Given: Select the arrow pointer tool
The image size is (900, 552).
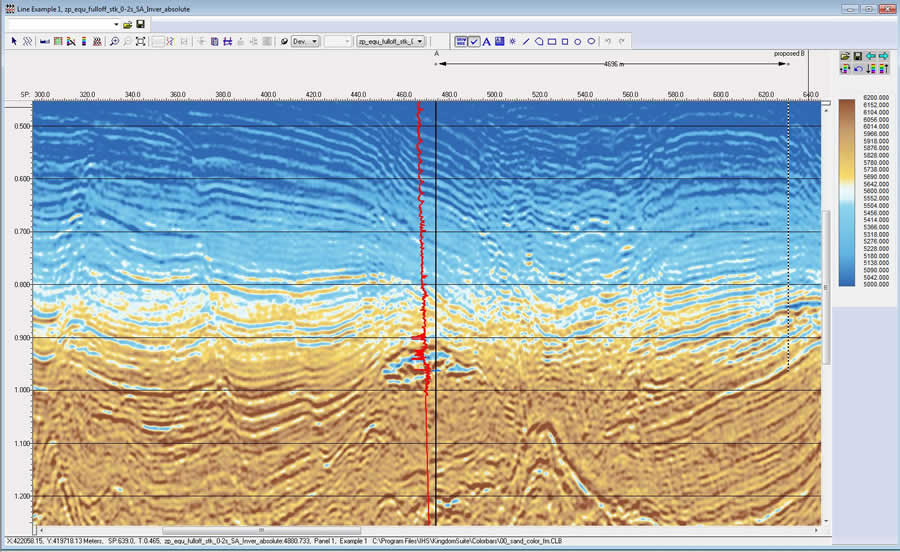Looking at the screenshot, I should pos(14,41).
